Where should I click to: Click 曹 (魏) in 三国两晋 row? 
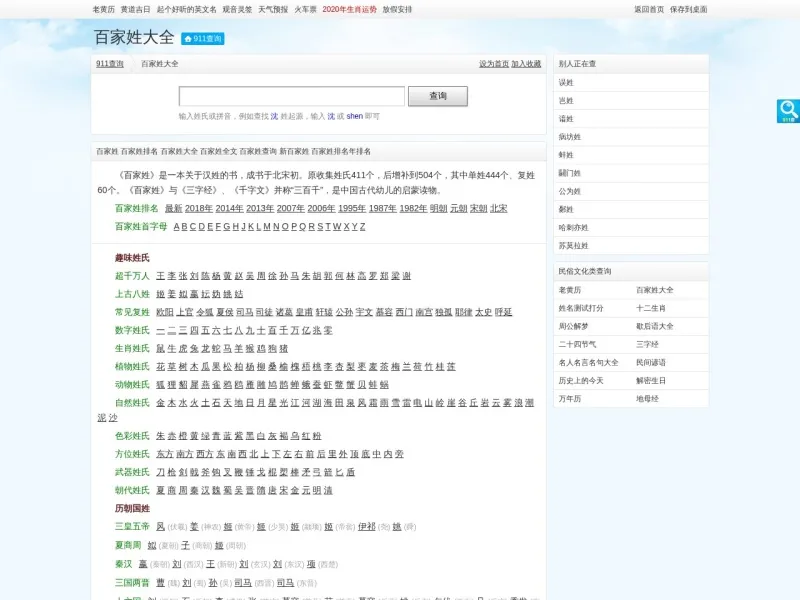click(160, 583)
